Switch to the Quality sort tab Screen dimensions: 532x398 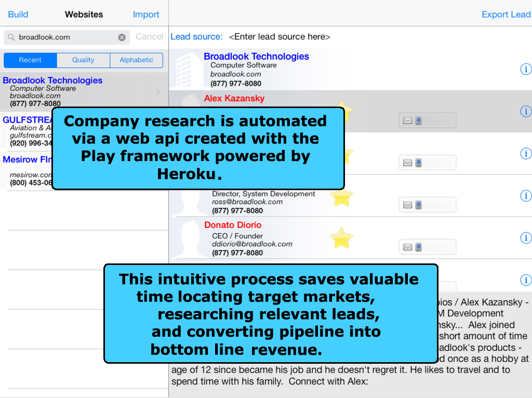[x=83, y=60]
